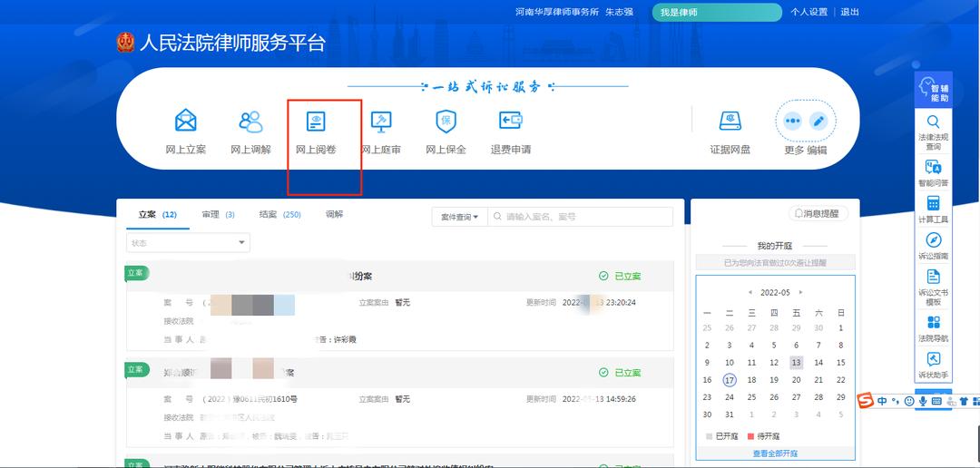Image resolution: width=980 pixels, height=468 pixels.
Task: Open the 证据网盘 evidence disk
Action: [730, 121]
